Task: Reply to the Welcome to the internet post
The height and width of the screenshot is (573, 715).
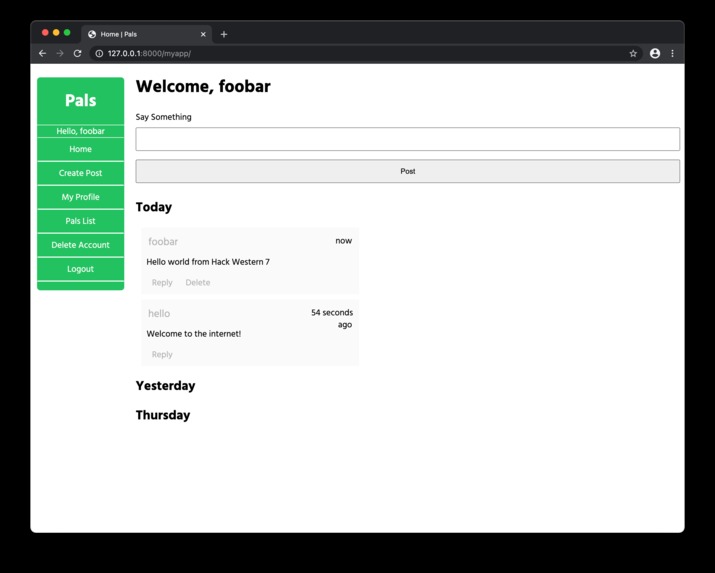Action: point(162,355)
